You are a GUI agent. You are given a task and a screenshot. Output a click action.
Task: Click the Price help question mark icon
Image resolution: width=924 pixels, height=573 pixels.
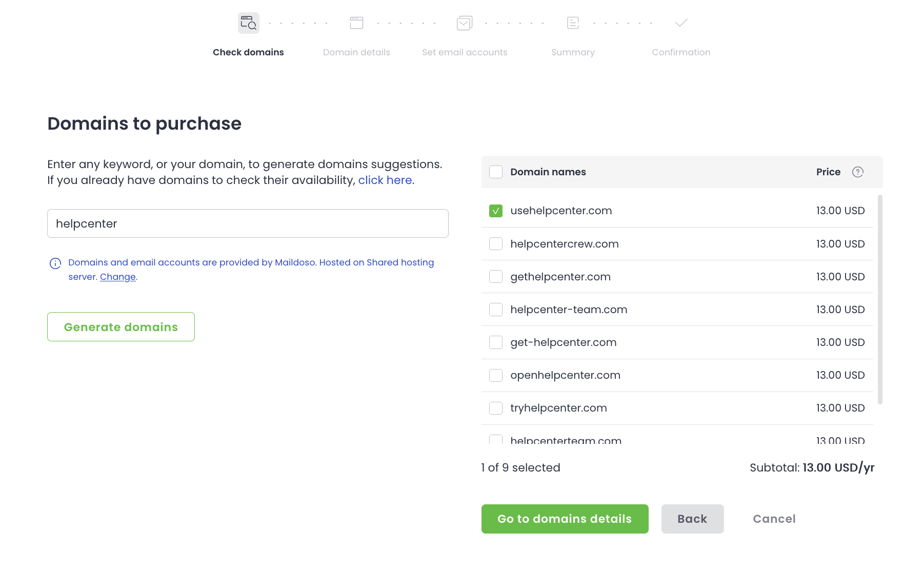[857, 172]
